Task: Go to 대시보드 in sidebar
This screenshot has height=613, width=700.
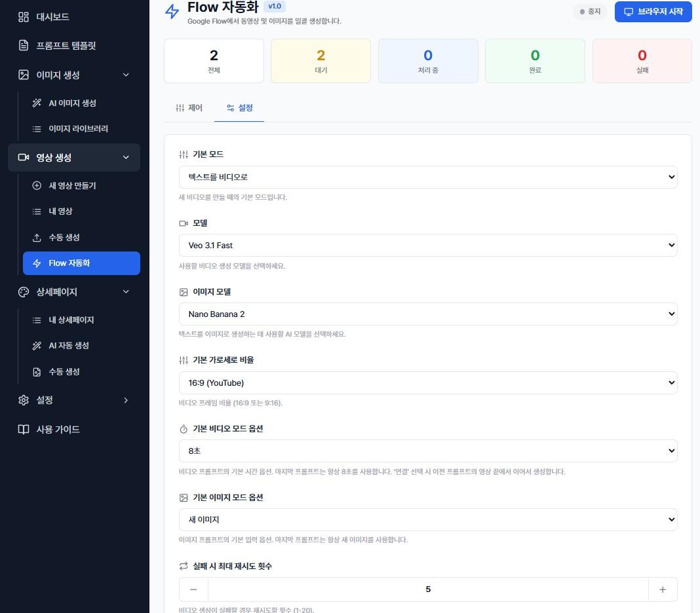Action: (x=74, y=17)
